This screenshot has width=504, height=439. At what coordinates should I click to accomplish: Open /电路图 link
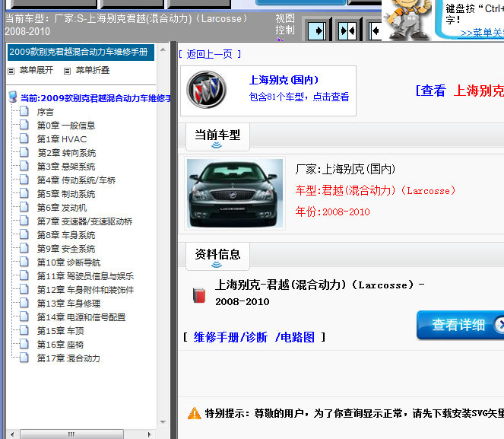295,337
